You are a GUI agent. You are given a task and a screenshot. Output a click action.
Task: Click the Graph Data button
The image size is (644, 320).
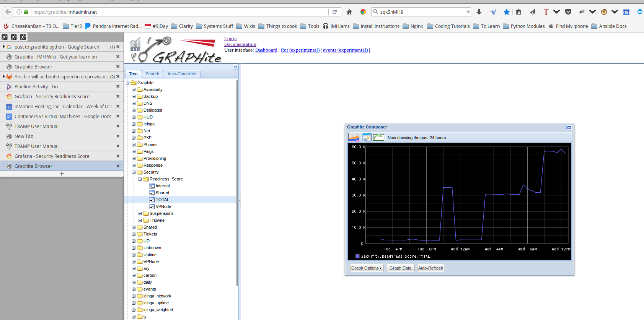[400, 268]
